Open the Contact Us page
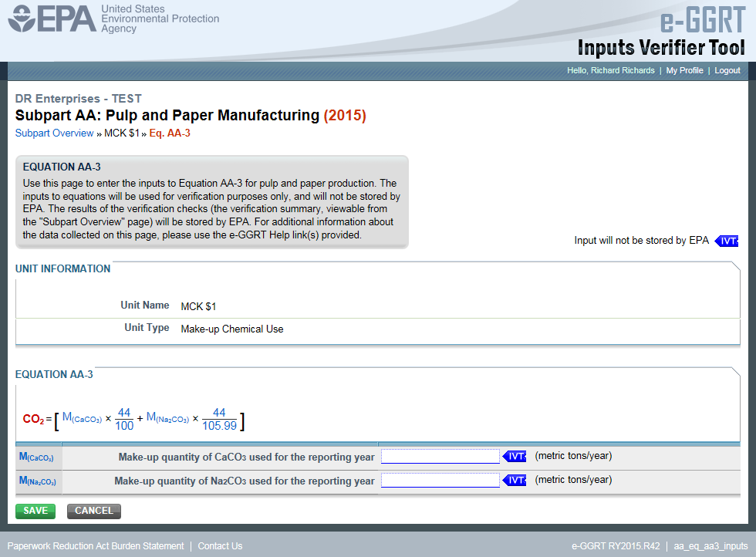756x557 pixels. pos(221,545)
